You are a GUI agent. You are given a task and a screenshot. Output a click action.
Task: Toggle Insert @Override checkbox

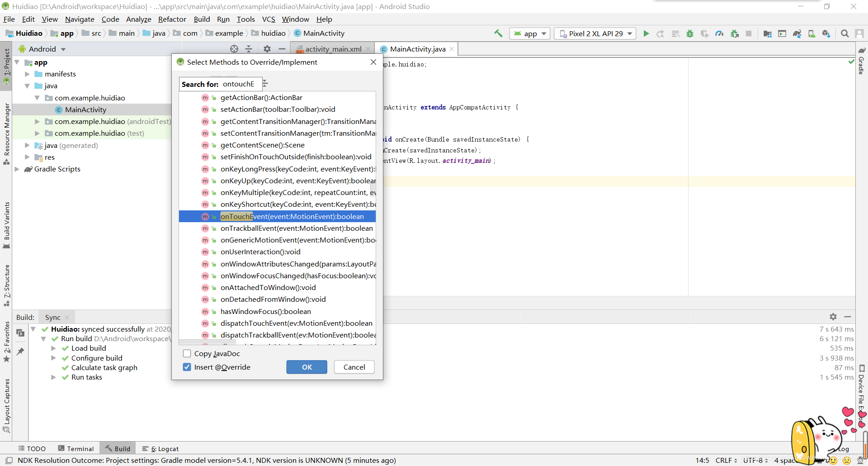[187, 367]
